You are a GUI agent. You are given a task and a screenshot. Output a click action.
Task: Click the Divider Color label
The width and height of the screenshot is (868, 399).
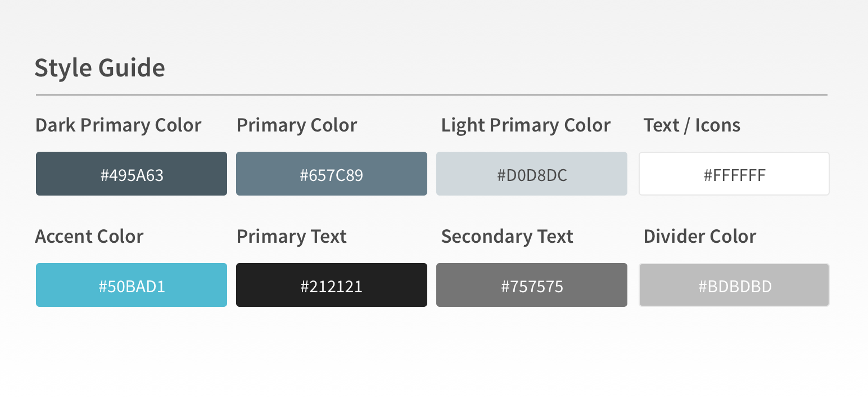700,236
